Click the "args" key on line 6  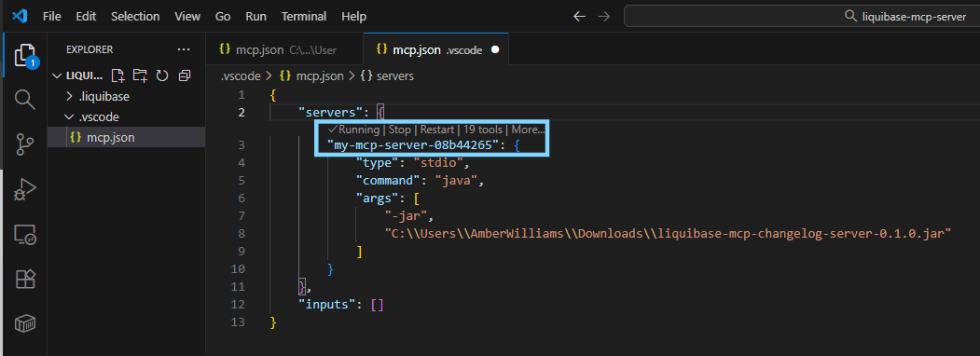[x=378, y=198]
